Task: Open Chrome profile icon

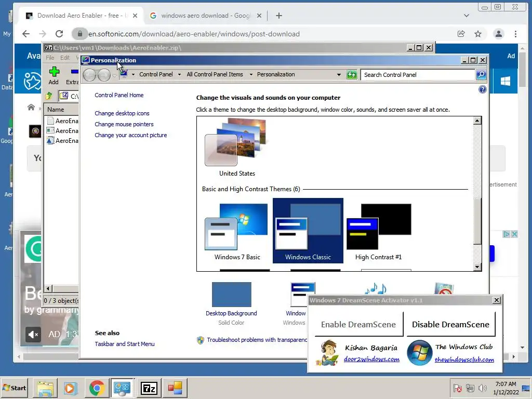Action: click(x=498, y=34)
